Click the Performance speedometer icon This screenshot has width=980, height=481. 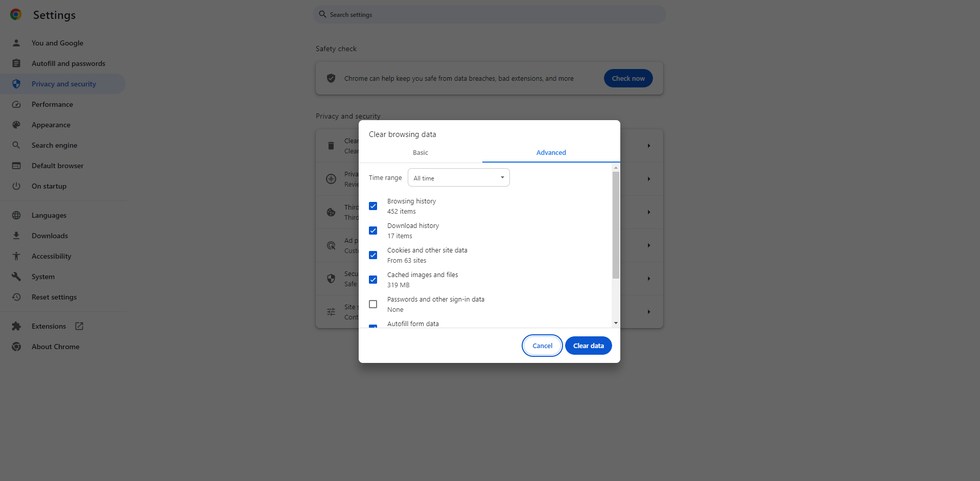16,104
